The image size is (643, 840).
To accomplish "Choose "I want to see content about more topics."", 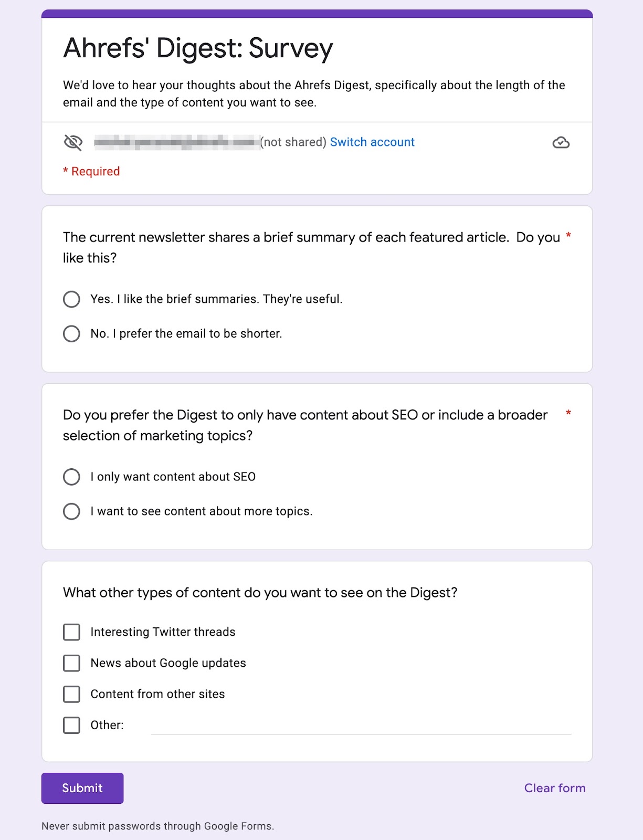I will 71,511.
